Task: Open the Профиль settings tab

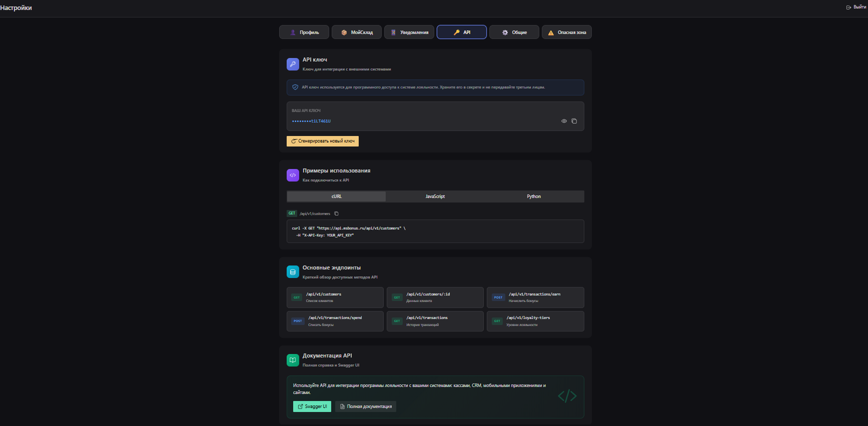Action: coord(304,32)
